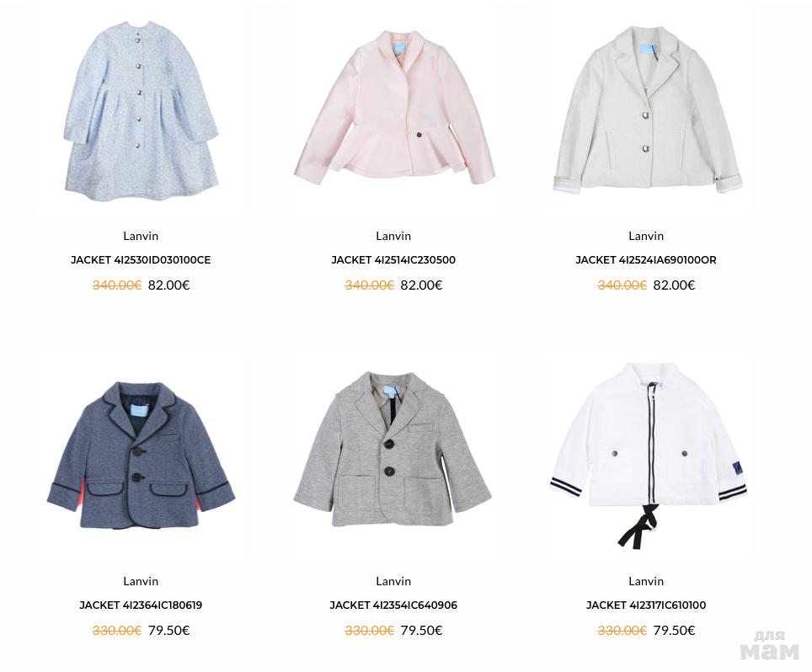Click JACKET 4I2524IA690100OR product title
The image size is (812, 672).
click(646, 260)
